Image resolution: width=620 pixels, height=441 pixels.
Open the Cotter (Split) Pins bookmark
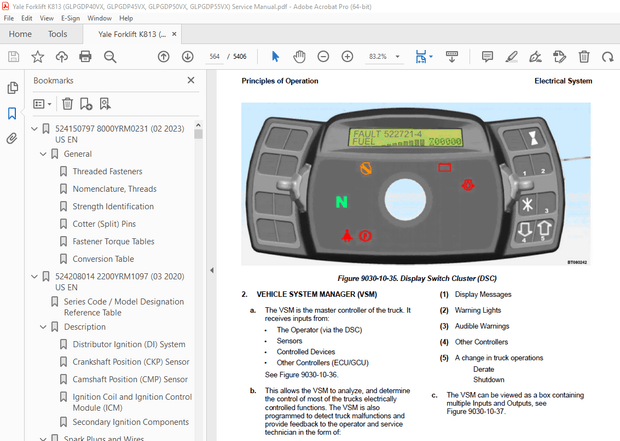[x=104, y=224]
